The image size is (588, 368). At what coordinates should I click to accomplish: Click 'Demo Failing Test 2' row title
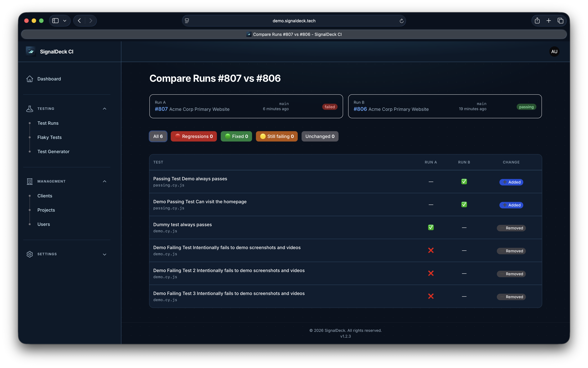click(x=229, y=270)
